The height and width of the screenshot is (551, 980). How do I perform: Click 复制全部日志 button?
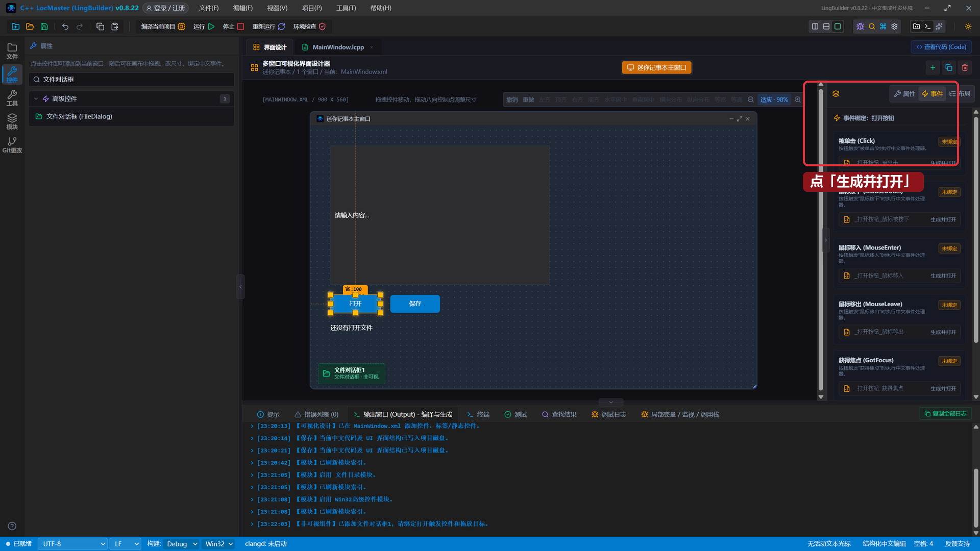(945, 414)
